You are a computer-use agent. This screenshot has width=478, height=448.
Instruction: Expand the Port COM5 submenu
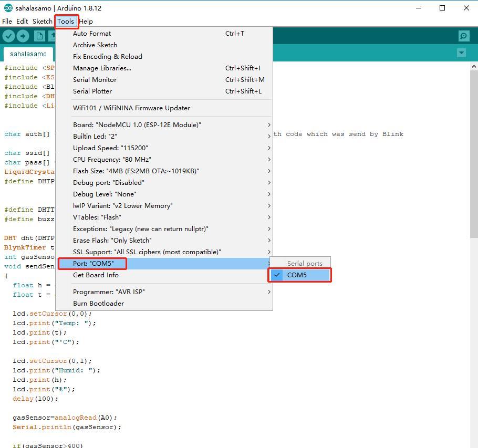pos(164,264)
